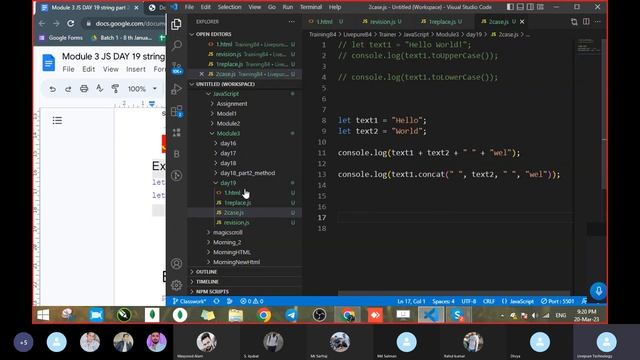
Task: Expand the Outline section
Action: point(206,272)
